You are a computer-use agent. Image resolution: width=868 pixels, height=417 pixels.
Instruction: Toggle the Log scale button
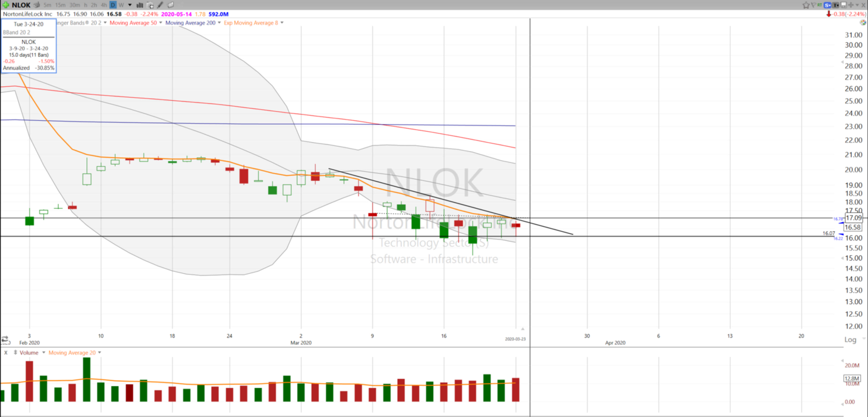click(851, 340)
